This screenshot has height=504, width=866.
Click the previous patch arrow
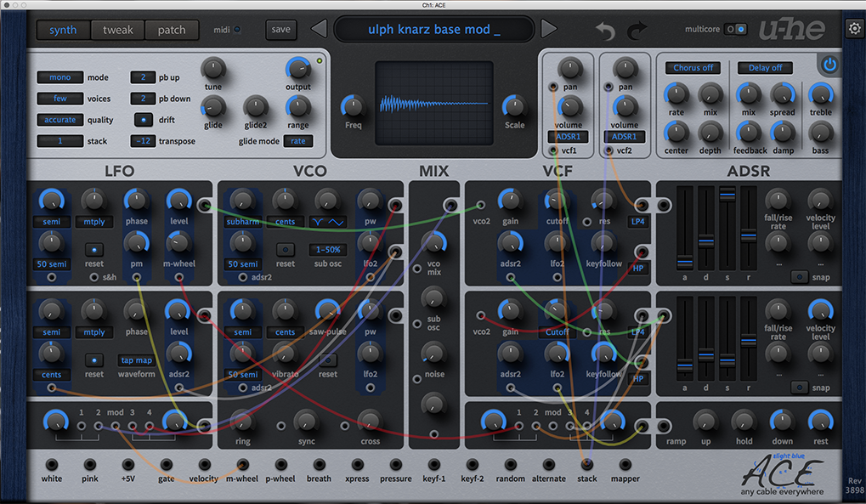click(319, 29)
